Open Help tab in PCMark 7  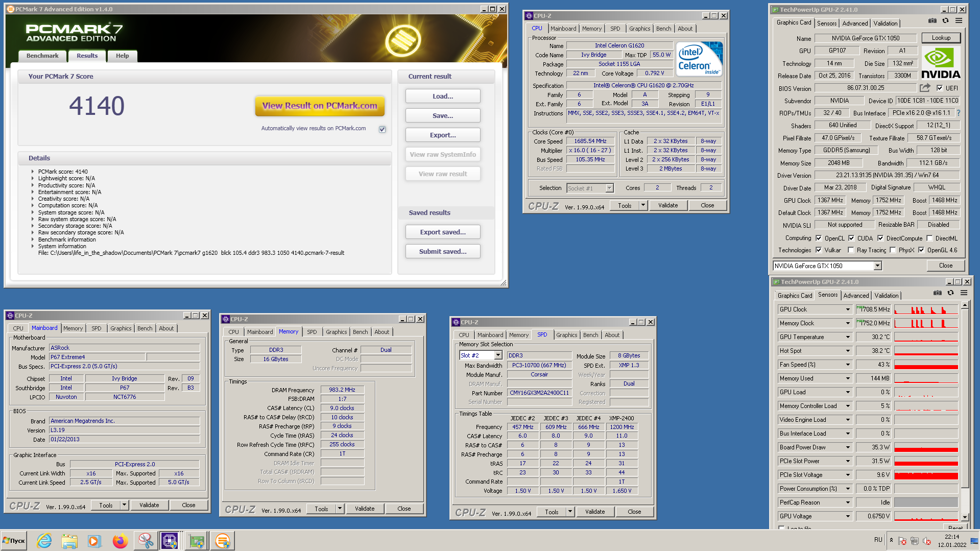pyautogui.click(x=122, y=56)
